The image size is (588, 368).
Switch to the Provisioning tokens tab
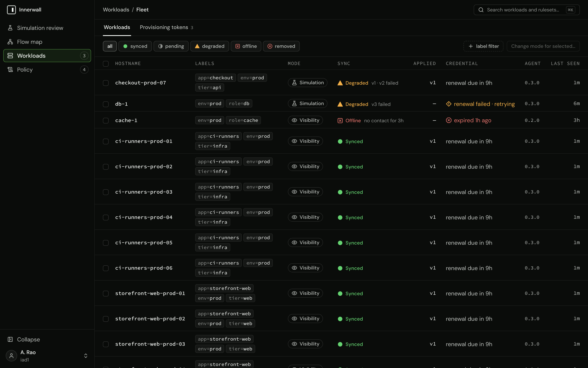(166, 27)
